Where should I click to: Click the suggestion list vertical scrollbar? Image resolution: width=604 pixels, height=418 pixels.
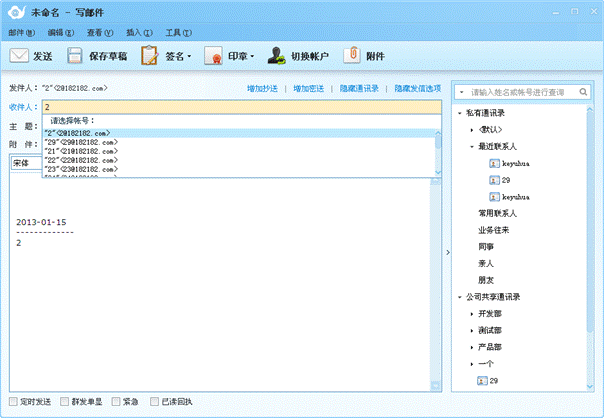(x=438, y=150)
